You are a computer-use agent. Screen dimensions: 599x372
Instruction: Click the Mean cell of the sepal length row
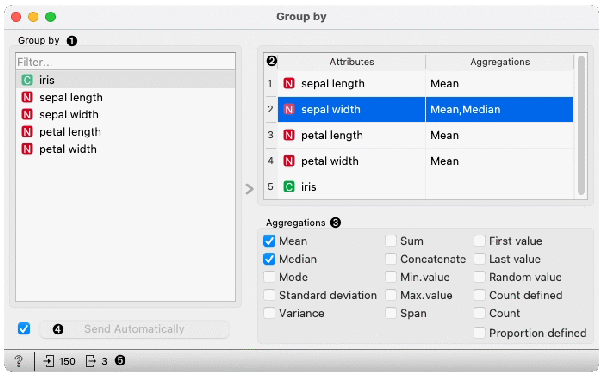point(499,83)
